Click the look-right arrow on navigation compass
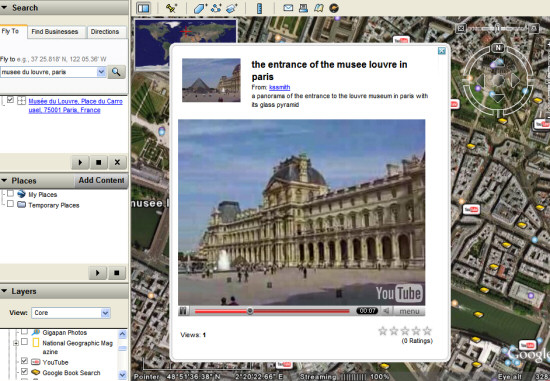 click(515, 81)
